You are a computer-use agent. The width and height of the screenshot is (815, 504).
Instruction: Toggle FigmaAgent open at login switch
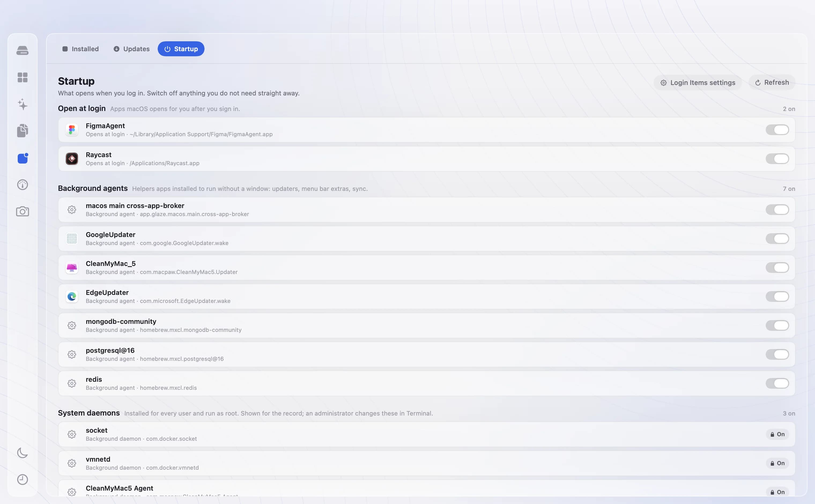point(777,130)
